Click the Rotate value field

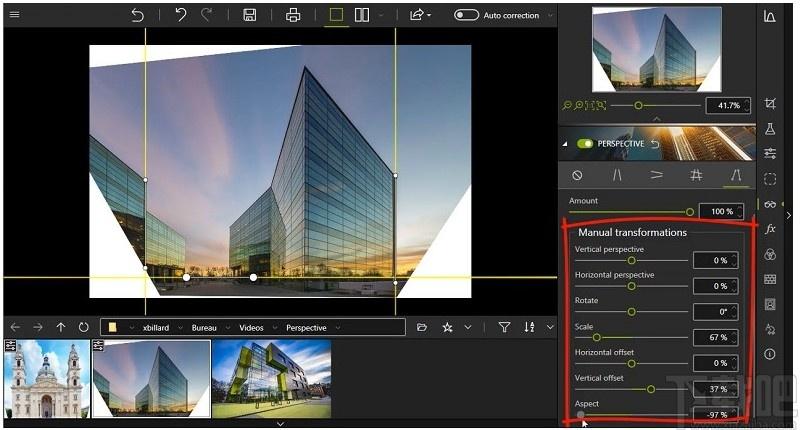pyautogui.click(x=715, y=312)
